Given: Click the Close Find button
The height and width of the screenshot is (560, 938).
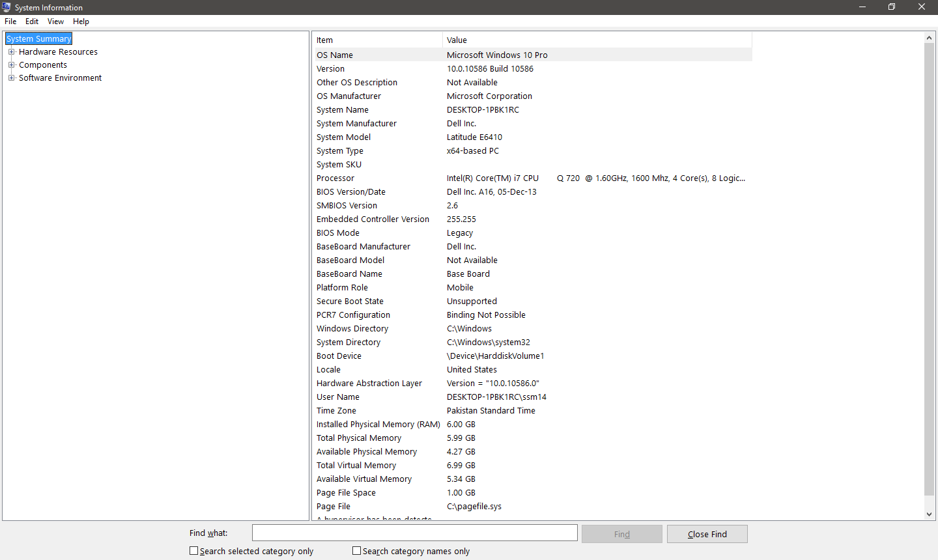Looking at the screenshot, I should click(707, 534).
